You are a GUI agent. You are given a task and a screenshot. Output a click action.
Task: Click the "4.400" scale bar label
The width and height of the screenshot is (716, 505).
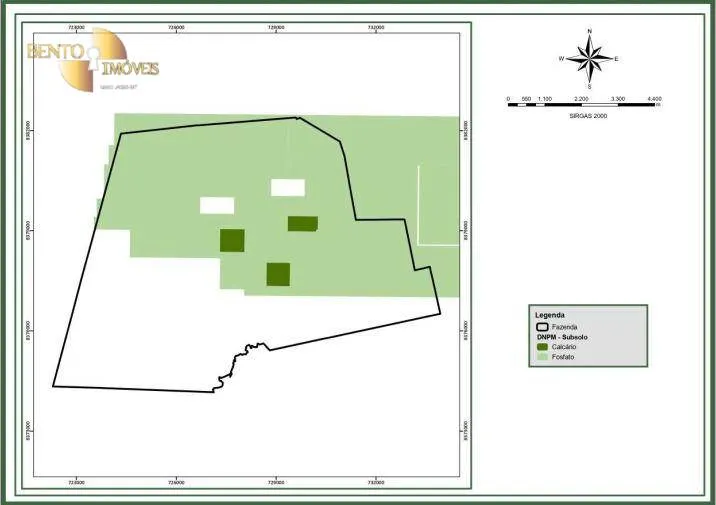point(654,99)
